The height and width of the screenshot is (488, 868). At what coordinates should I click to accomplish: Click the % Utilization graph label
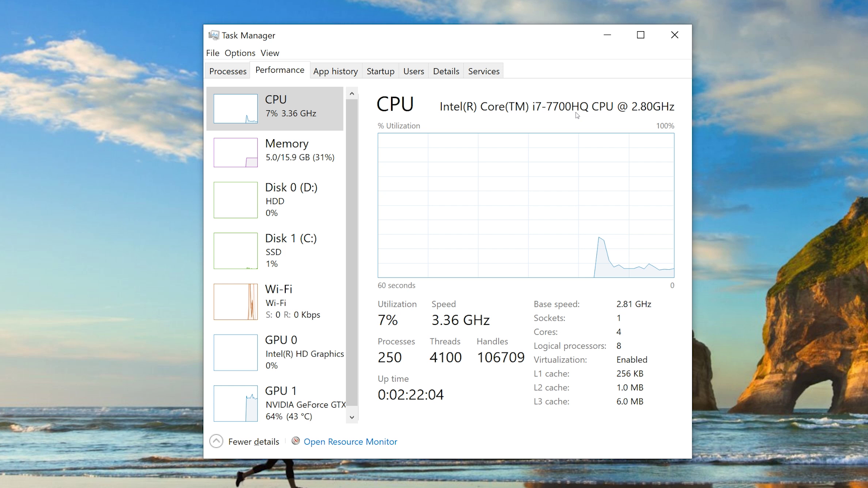tap(399, 126)
